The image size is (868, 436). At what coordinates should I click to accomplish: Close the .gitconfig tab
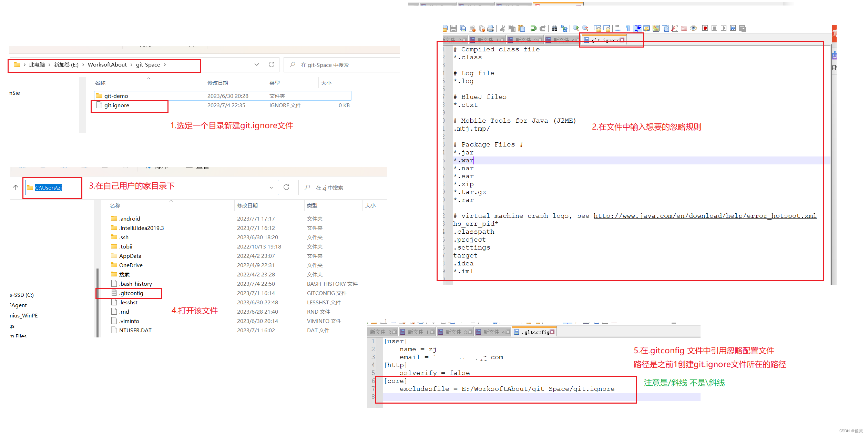pos(552,332)
